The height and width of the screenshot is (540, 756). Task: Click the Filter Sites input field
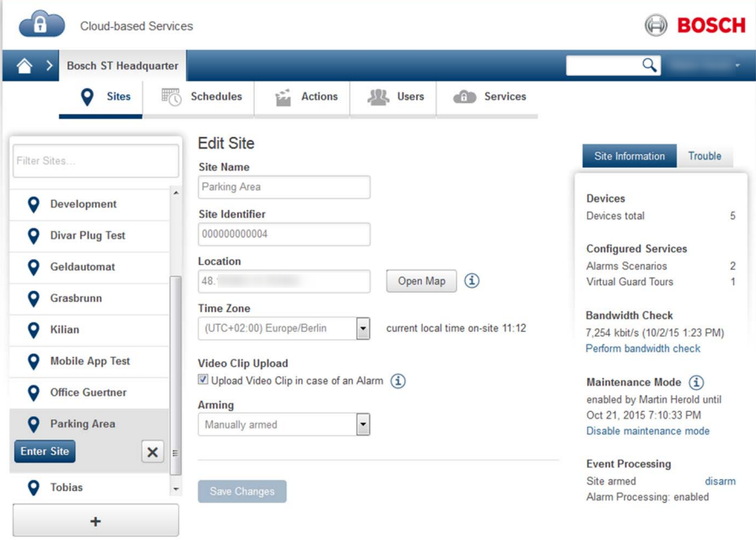[95, 160]
